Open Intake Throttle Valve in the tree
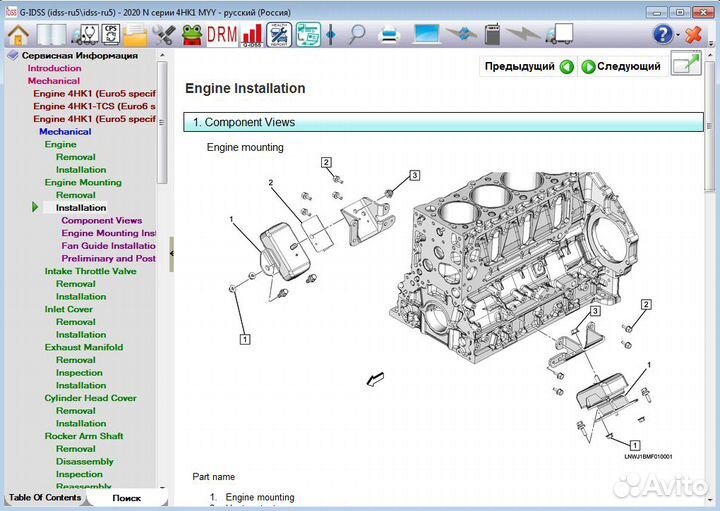720x511 pixels. pyautogui.click(x=90, y=271)
